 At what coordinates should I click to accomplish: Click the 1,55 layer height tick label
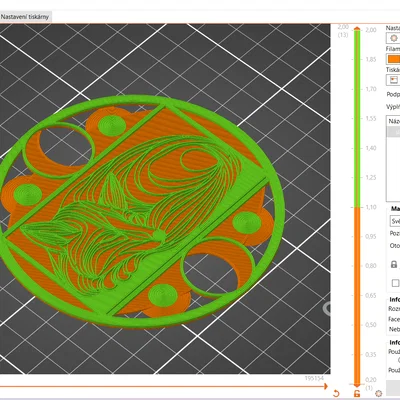coord(371,118)
